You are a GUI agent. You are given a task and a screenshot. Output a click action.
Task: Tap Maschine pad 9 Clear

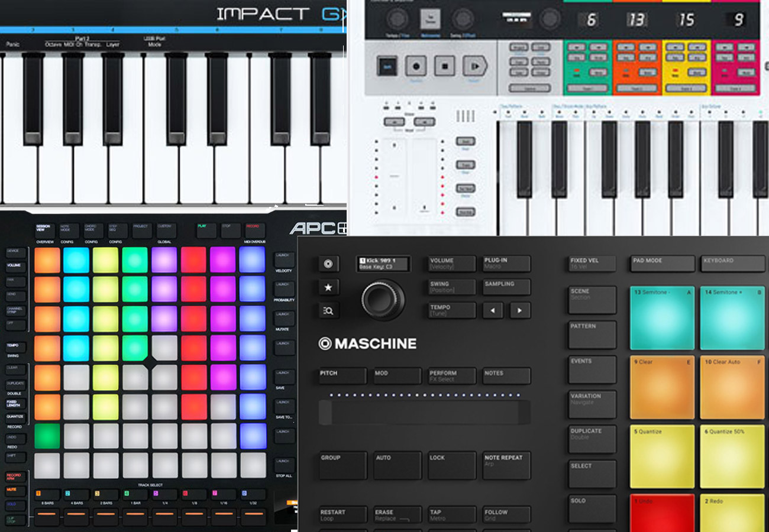point(662,387)
